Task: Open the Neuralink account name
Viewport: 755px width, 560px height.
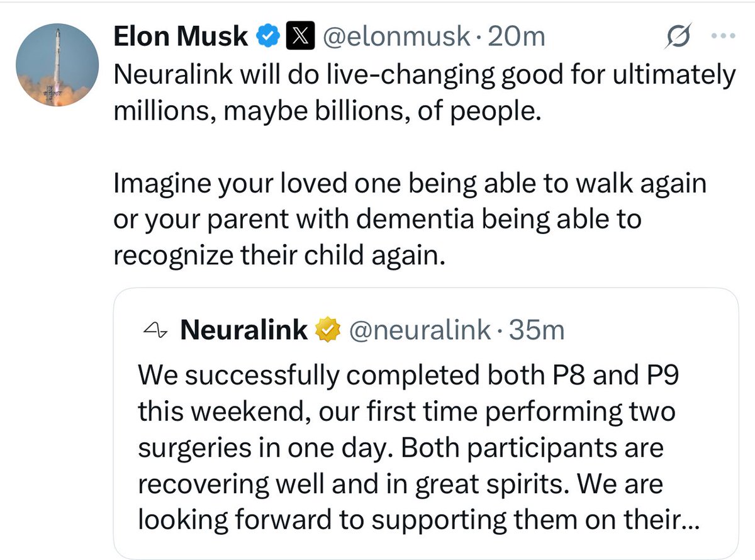Action: point(244,330)
